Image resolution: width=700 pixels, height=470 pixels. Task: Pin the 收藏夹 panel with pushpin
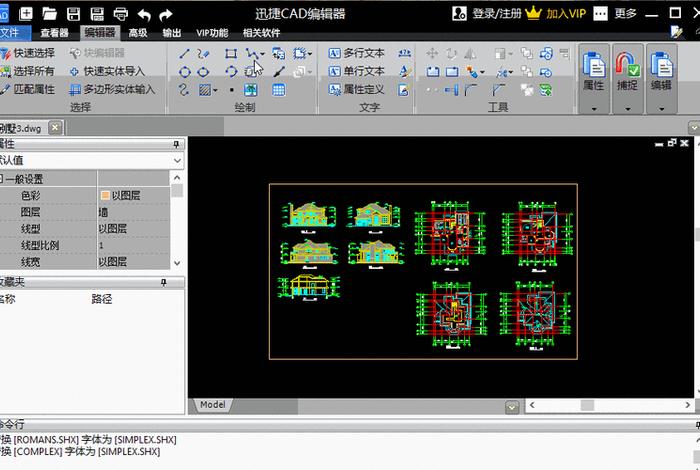164,282
